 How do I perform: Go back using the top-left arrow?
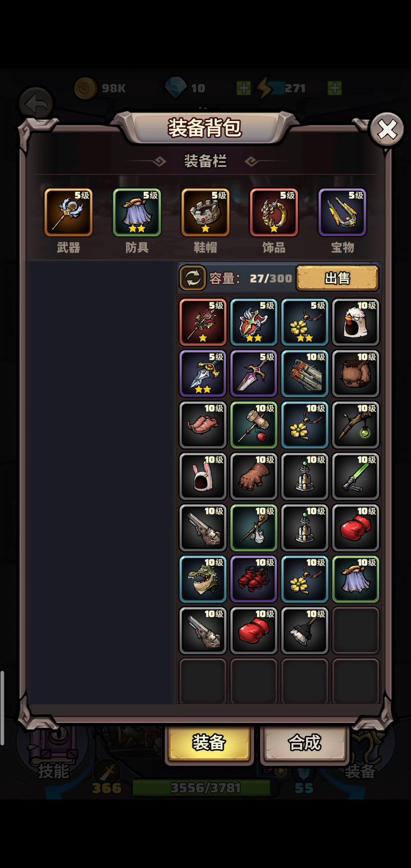37,104
